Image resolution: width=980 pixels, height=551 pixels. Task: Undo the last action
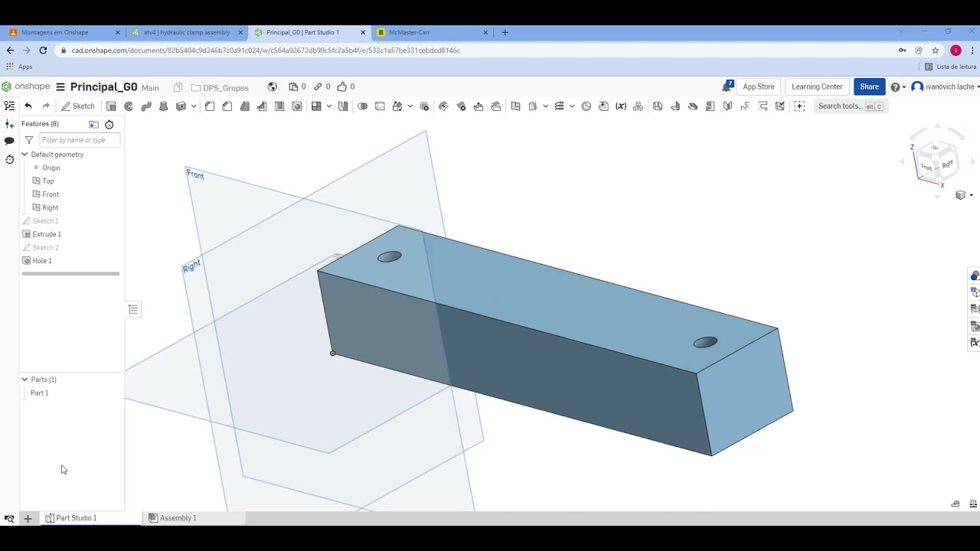(28, 106)
